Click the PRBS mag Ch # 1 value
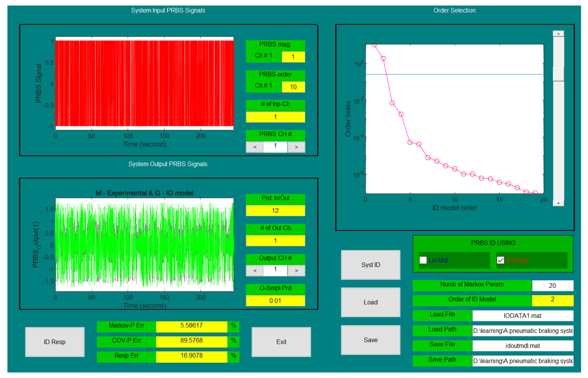Image resolution: width=588 pixels, height=378 pixels. point(293,57)
